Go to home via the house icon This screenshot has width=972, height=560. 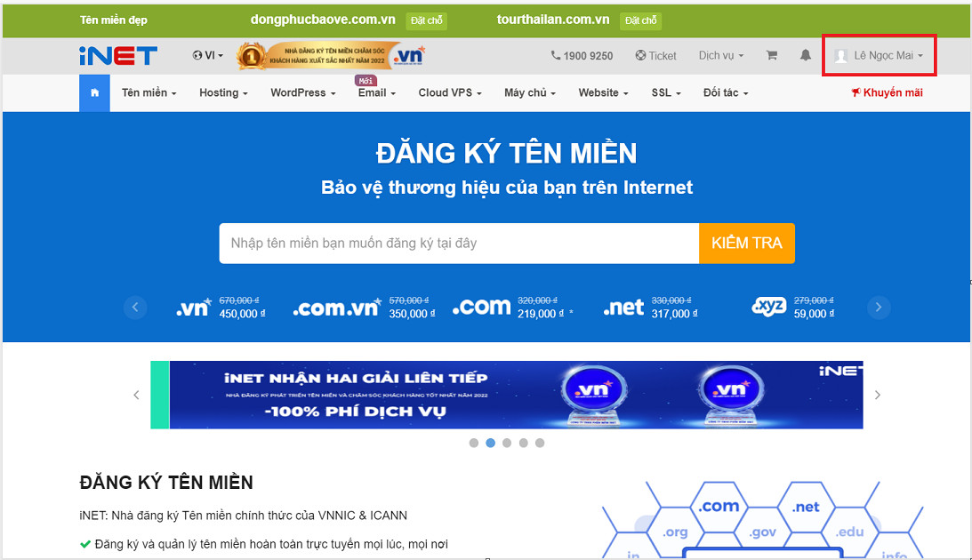[94, 93]
